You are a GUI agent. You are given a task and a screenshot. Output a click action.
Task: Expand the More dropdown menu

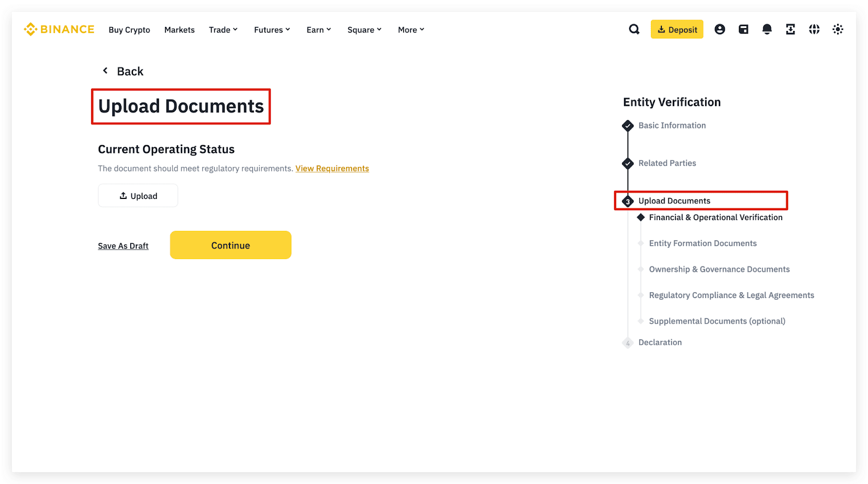(x=411, y=30)
